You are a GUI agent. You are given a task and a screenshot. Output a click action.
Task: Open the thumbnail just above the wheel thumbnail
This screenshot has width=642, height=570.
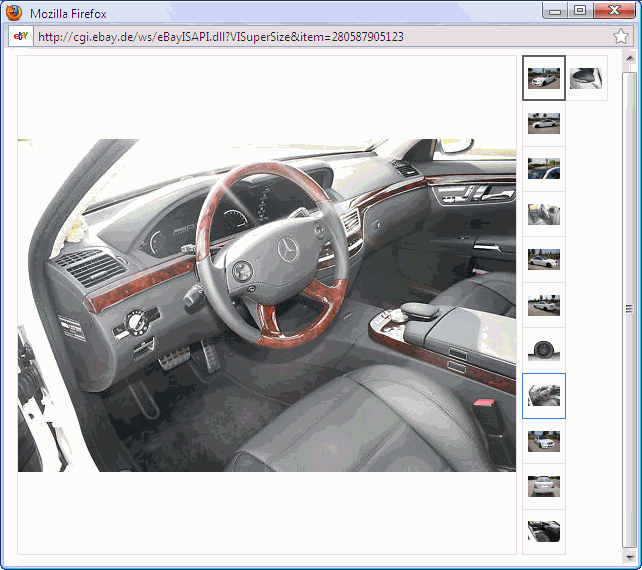click(x=544, y=305)
